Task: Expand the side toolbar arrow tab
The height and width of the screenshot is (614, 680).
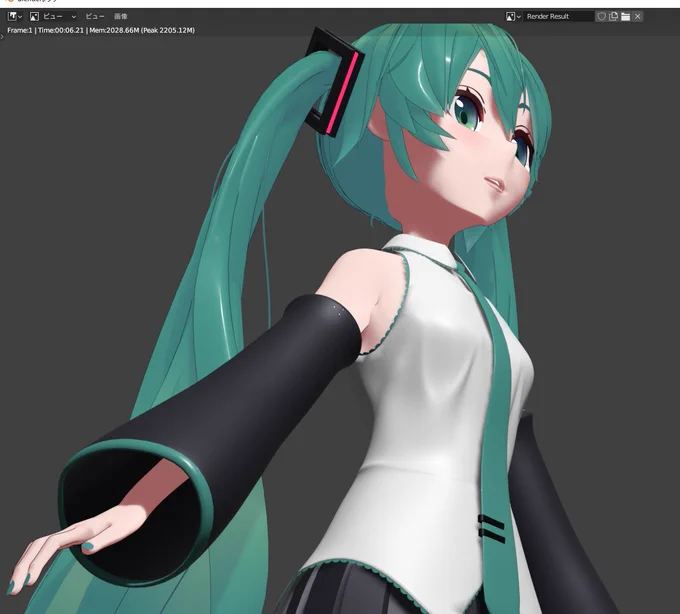Action: [2, 37]
